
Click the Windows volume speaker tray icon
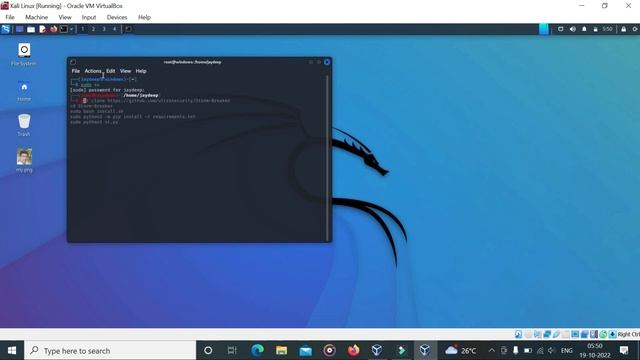tap(551, 350)
